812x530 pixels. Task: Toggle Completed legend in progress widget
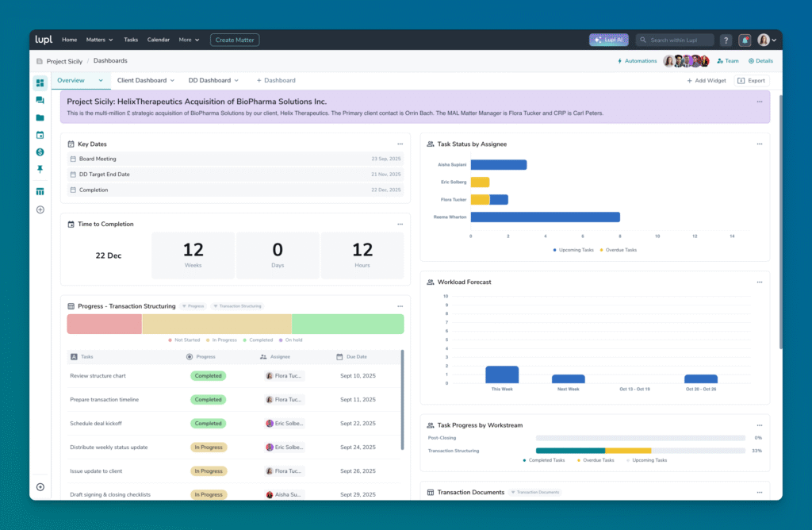258,340
